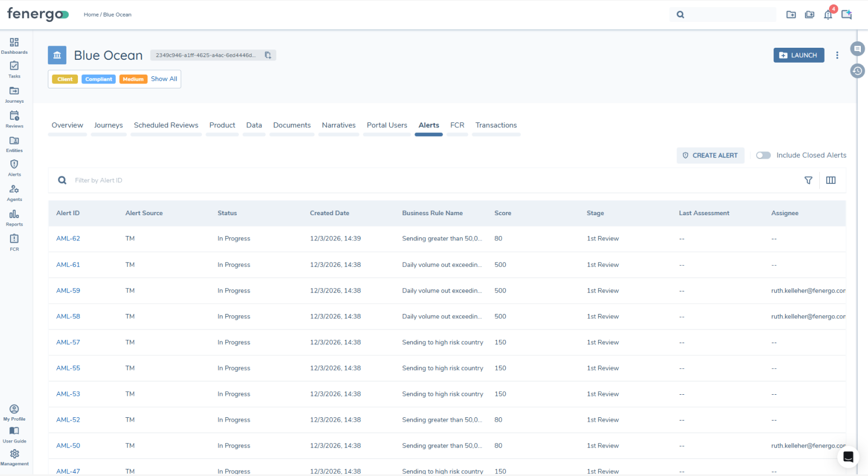Open the three-dot menu beside Launch
The width and height of the screenshot is (868, 476).
(x=837, y=55)
